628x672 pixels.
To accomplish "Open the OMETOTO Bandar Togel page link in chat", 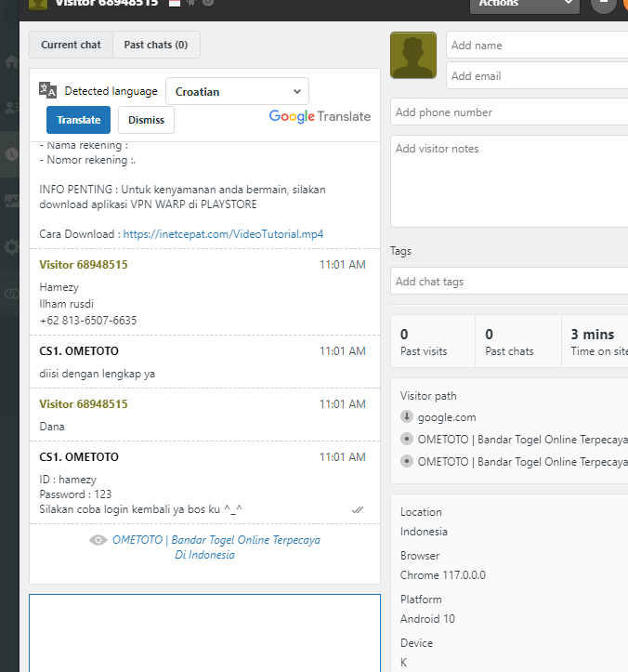I will tap(216, 547).
